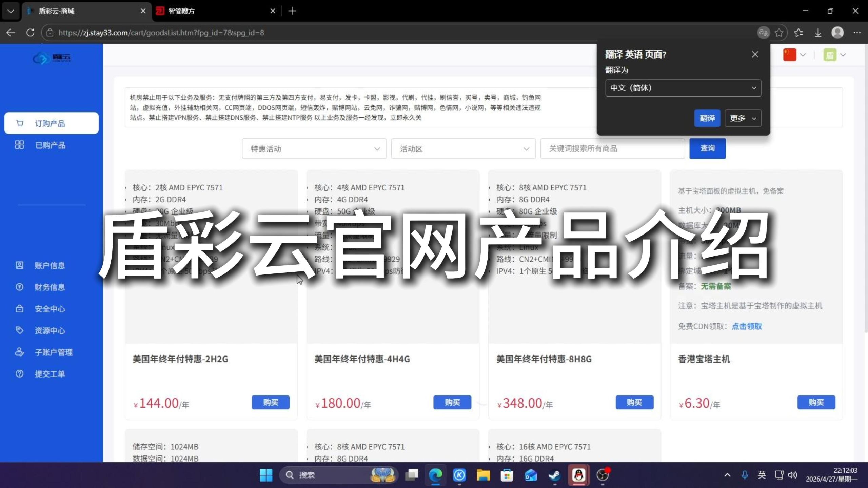
Task: Open 子账户管理 in the sidebar
Action: (52, 352)
